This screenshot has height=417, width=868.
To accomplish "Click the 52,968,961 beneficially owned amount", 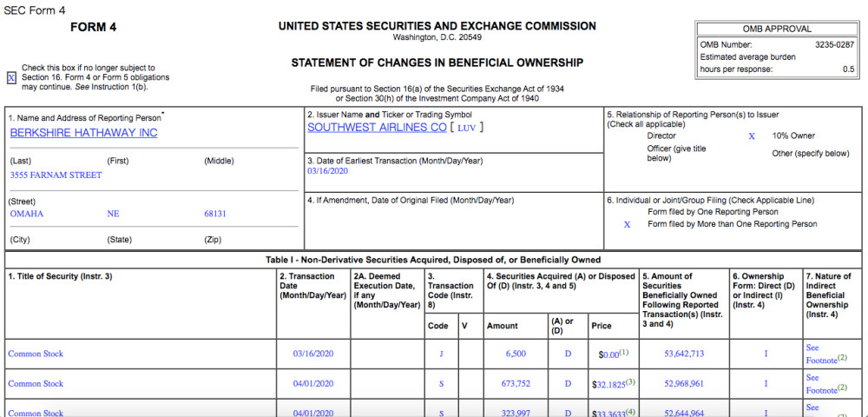I will [x=684, y=383].
